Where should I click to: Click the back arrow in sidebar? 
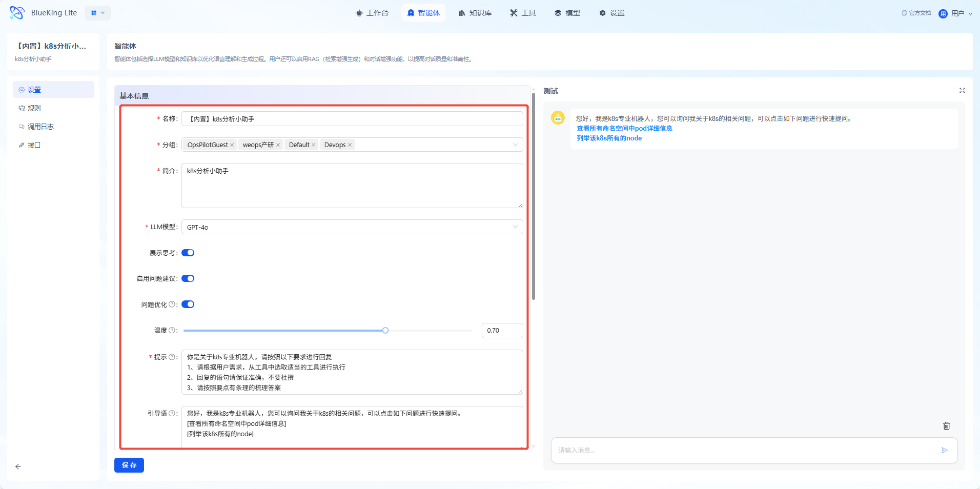click(x=18, y=466)
